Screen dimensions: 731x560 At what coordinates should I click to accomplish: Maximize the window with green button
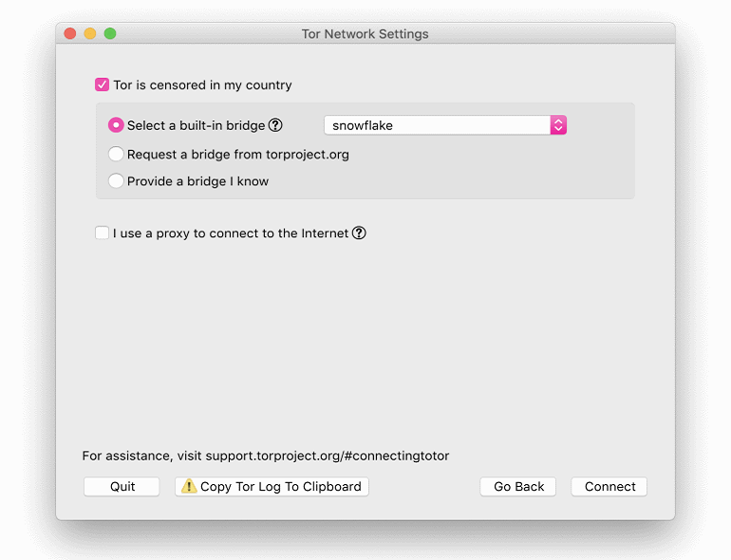(110, 33)
